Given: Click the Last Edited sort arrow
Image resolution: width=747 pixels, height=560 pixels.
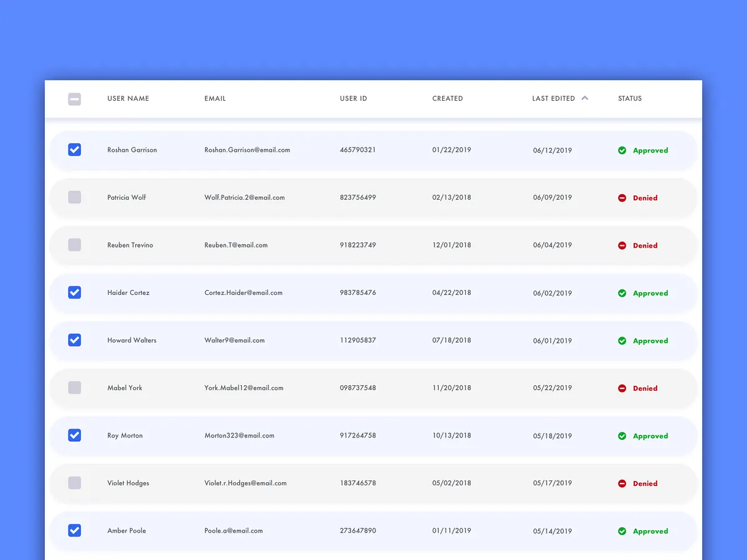Looking at the screenshot, I should (x=585, y=98).
